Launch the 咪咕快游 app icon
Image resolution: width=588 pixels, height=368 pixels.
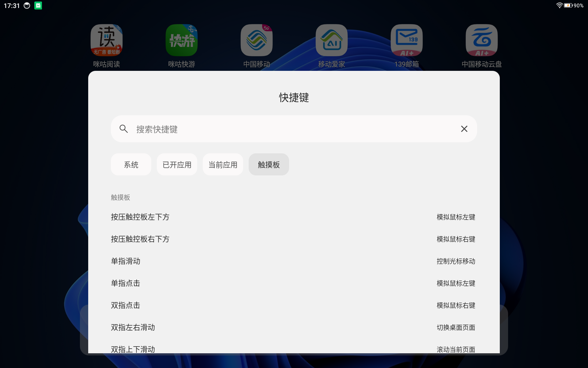click(182, 40)
